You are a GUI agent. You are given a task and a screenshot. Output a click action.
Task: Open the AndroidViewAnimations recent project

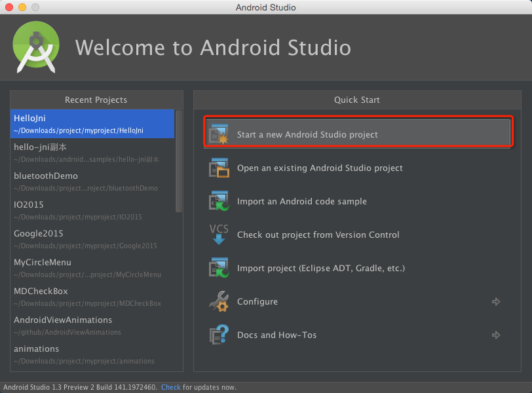(x=92, y=326)
